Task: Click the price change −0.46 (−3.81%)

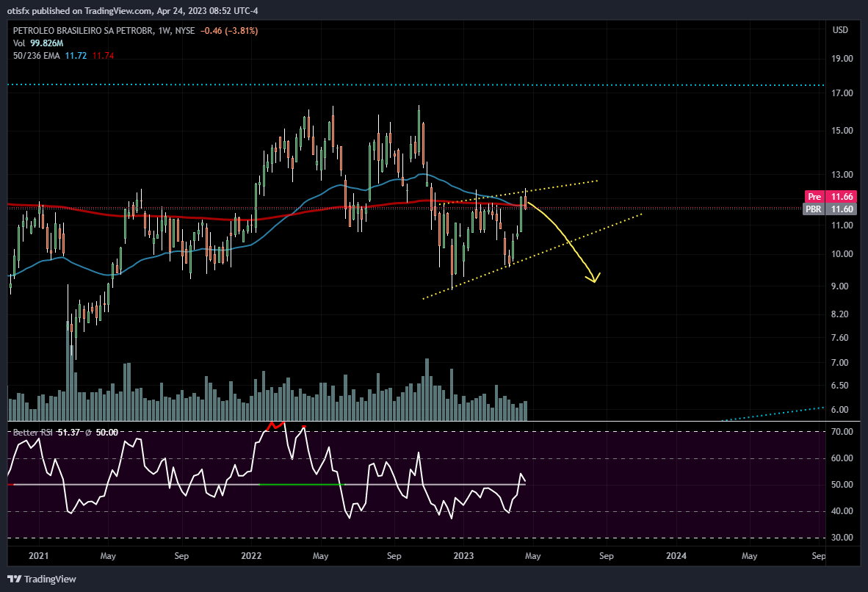Action: (x=228, y=30)
